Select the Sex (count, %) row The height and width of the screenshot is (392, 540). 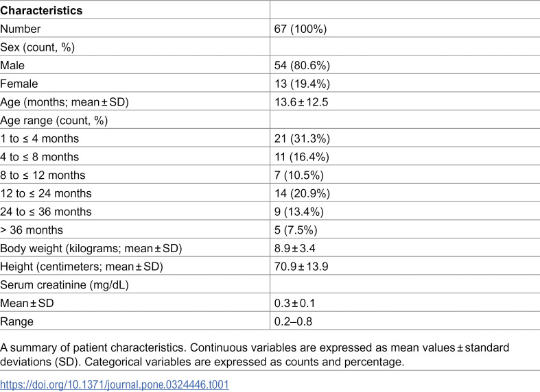[270, 47]
